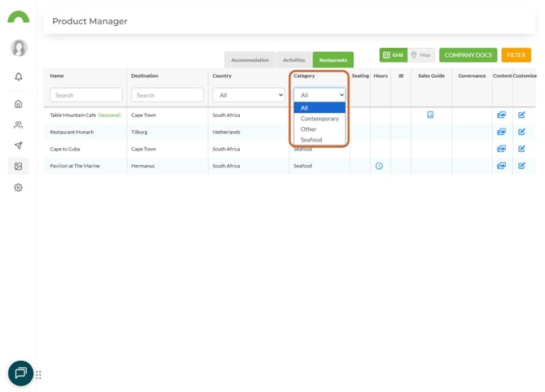This screenshot has width=545, height=392.
Task: Expand the Country filter dropdown
Action: tap(249, 95)
